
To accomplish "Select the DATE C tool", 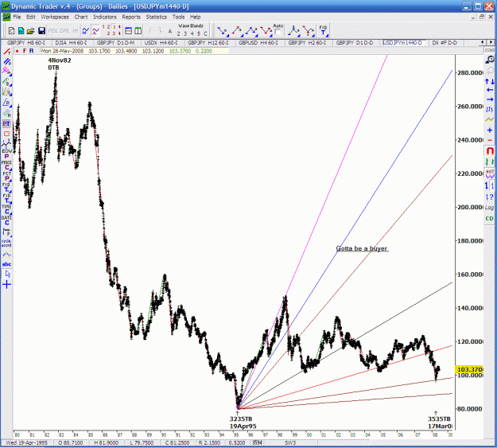I will (x=6, y=220).
